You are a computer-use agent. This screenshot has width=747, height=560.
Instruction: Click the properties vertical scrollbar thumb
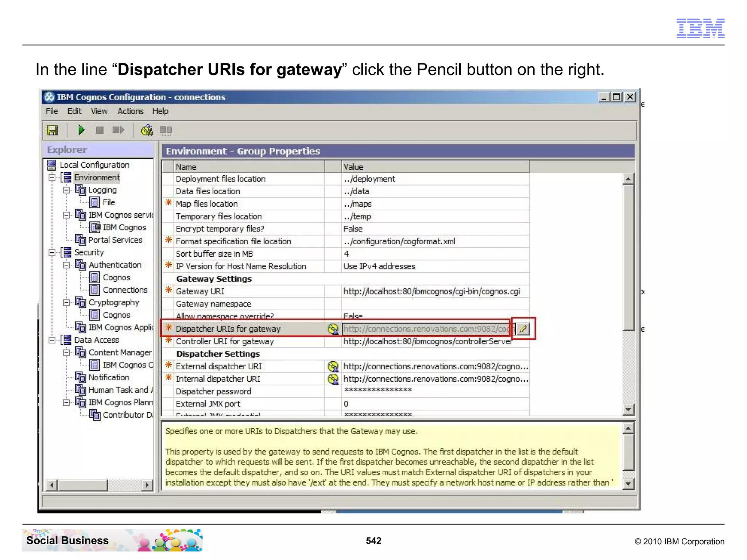coord(628,257)
